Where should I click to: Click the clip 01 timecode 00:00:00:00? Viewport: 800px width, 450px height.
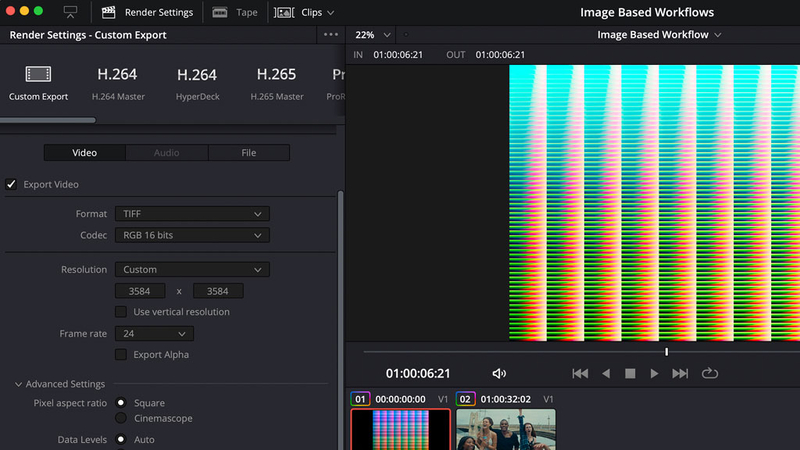[401, 399]
